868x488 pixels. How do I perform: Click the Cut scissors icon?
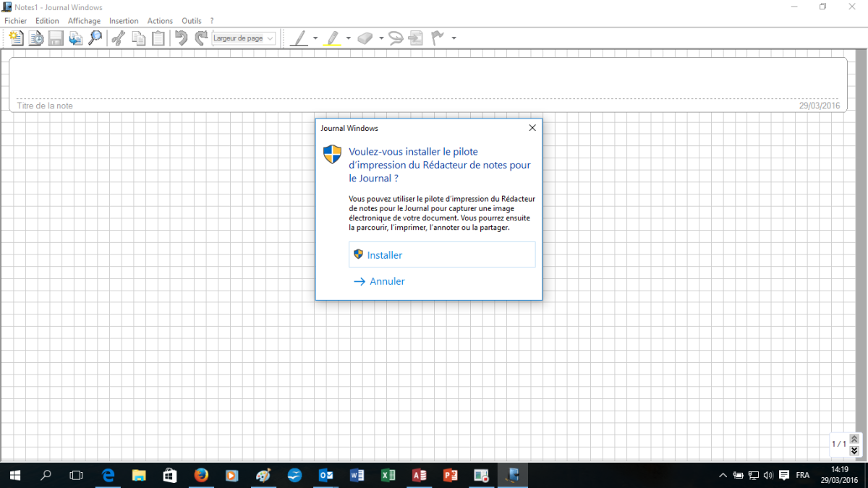click(x=119, y=38)
